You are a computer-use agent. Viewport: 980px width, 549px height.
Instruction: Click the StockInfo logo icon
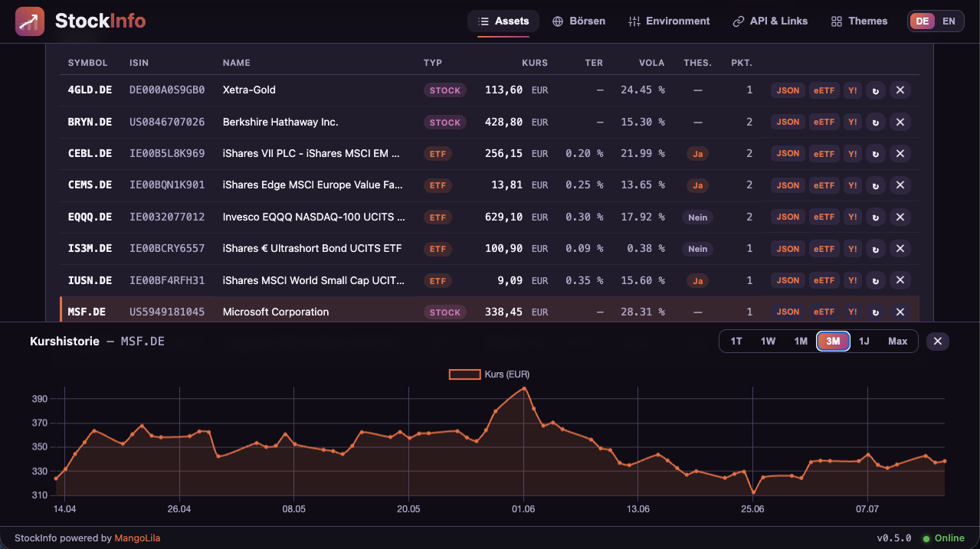coord(30,21)
